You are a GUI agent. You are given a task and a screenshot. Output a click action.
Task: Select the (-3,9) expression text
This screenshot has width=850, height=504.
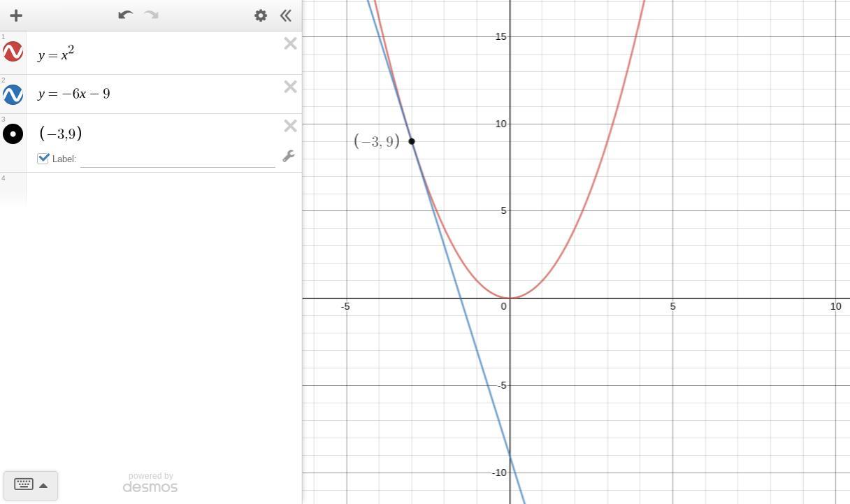point(61,134)
